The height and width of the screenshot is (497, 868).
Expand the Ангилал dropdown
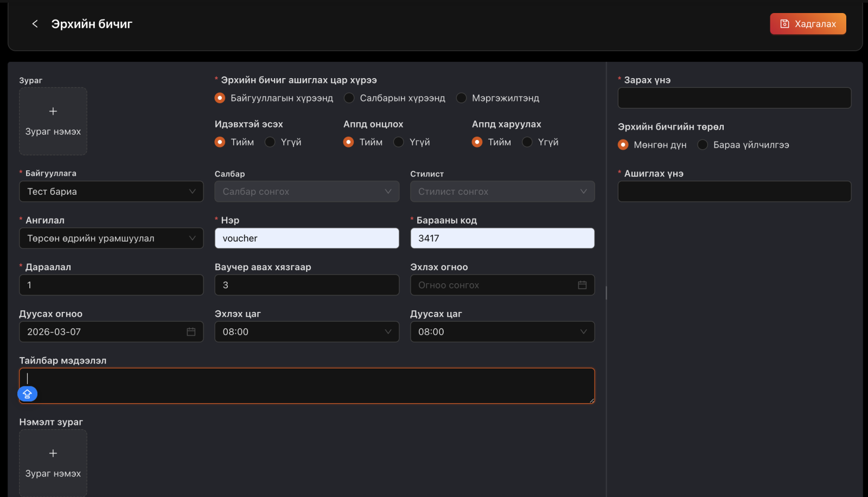pos(111,238)
